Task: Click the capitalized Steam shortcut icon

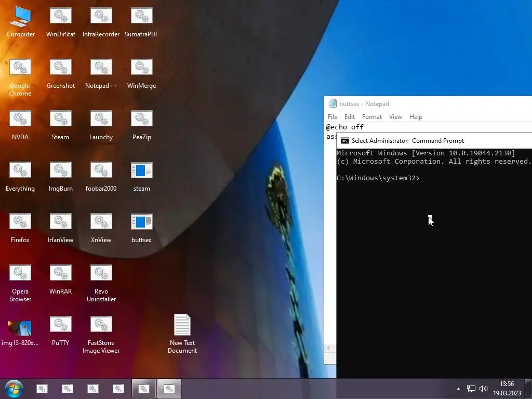Action: [61, 125]
